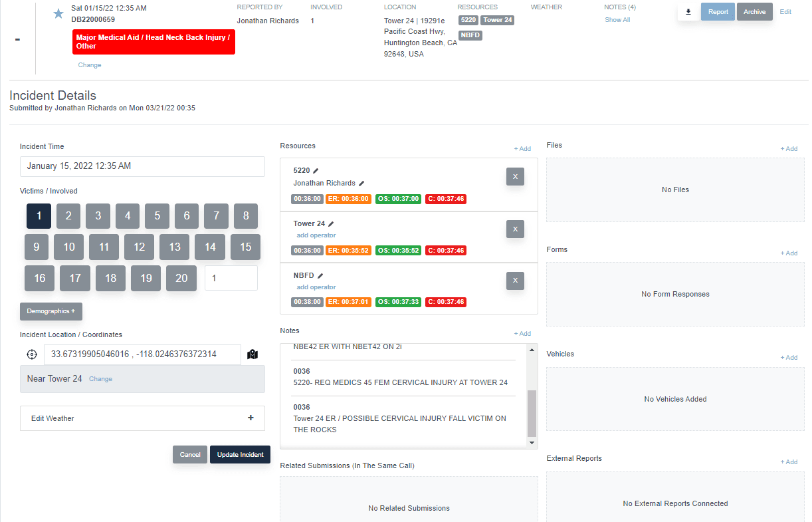Click the red Major Medical Aid badge

pyautogui.click(x=153, y=42)
